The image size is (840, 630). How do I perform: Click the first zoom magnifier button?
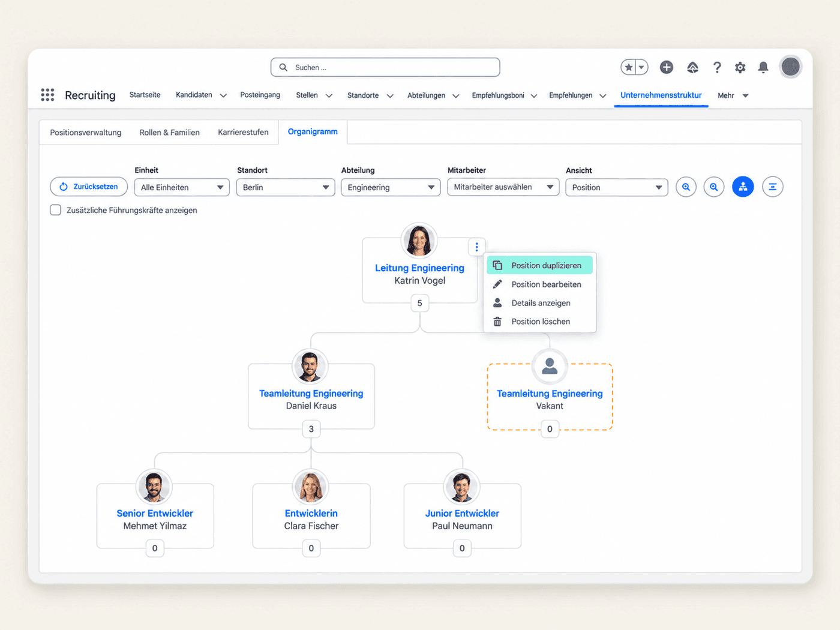coord(686,187)
